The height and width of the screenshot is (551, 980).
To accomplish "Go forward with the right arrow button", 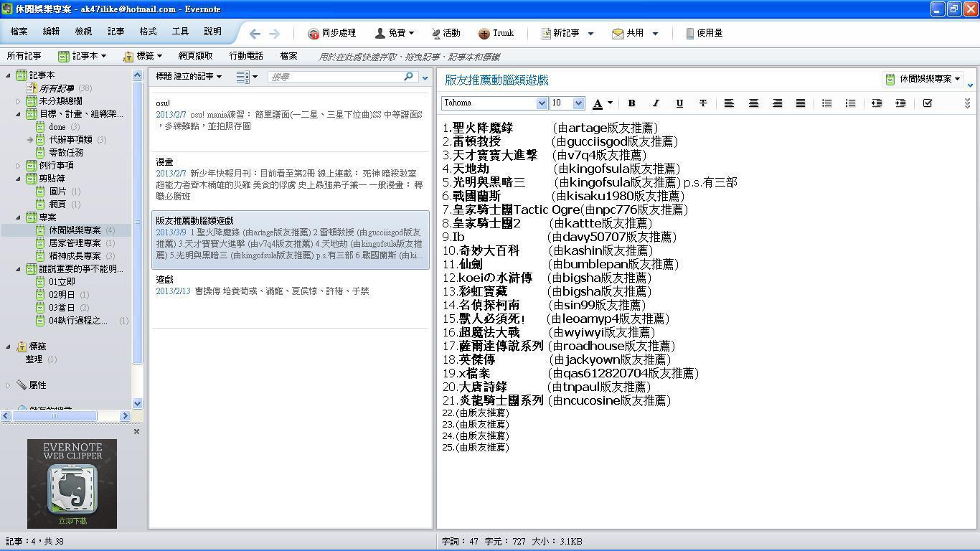I will click(x=274, y=33).
